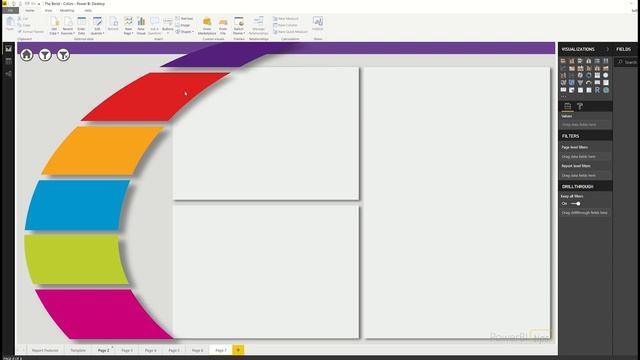640x360 pixels.
Task: Toggle Keep all filters switch
Action: 576,203
